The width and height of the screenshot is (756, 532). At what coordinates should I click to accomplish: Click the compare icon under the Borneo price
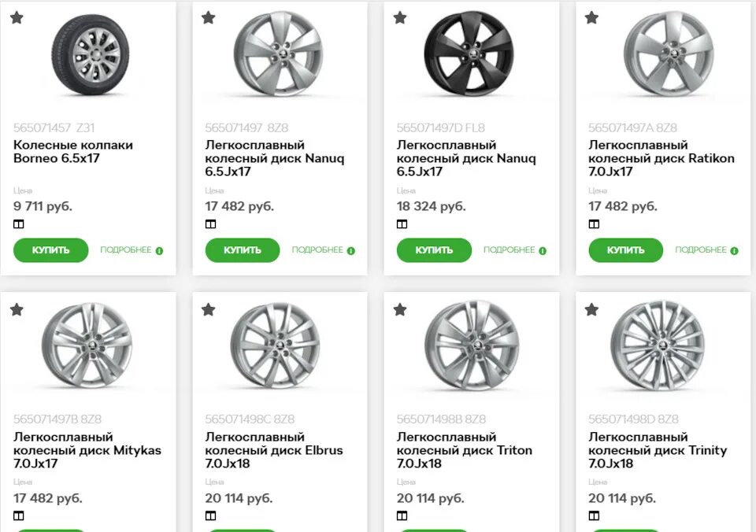(18, 224)
